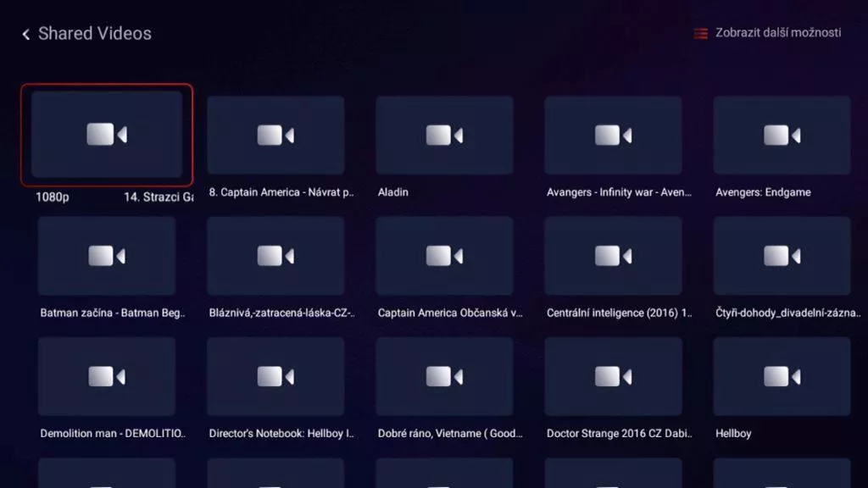The image size is (868, 488).
Task: Choose the Captain America Občanská video icon
Action: 444,256
